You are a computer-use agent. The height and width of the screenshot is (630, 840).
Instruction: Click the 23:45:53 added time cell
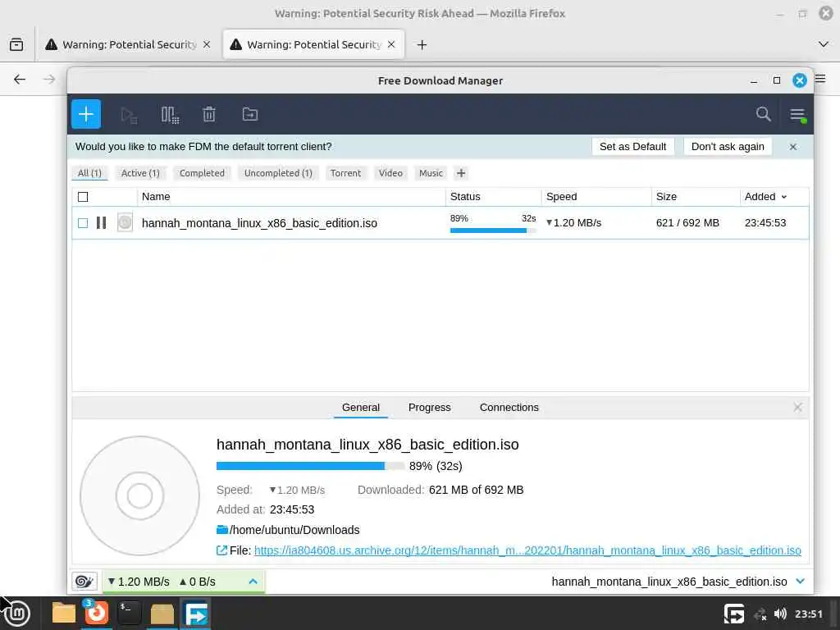[x=765, y=223]
